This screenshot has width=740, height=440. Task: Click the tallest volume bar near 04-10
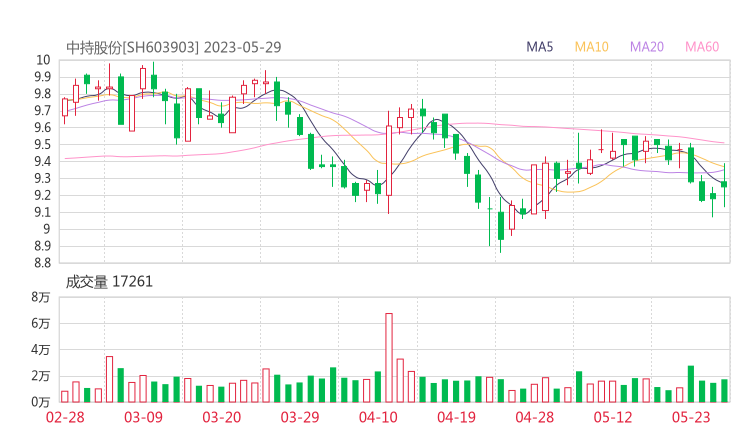pyautogui.click(x=389, y=358)
